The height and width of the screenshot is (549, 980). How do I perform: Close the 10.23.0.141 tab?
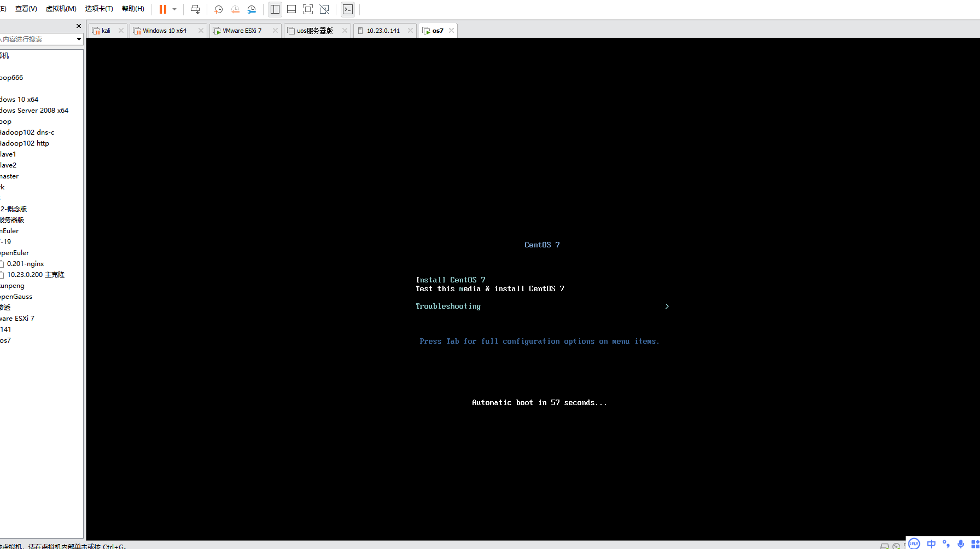coord(410,31)
